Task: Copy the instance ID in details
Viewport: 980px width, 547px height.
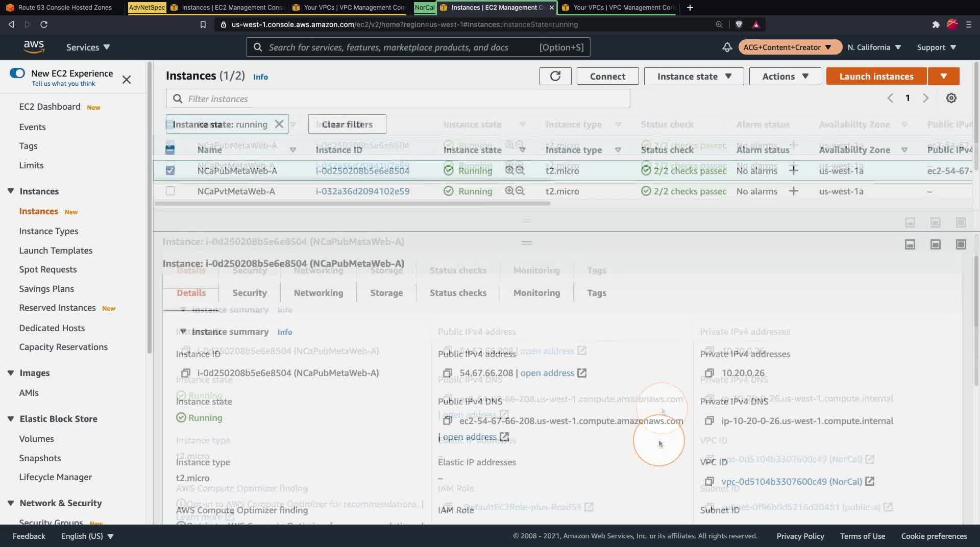Action: point(186,373)
